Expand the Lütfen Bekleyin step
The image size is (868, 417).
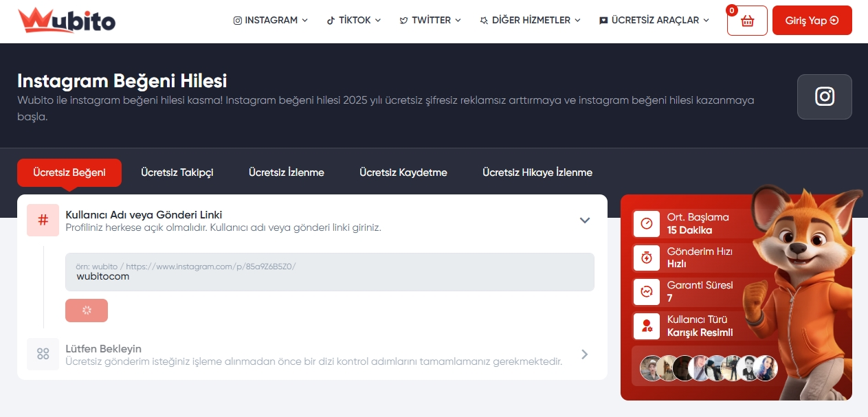(x=584, y=354)
